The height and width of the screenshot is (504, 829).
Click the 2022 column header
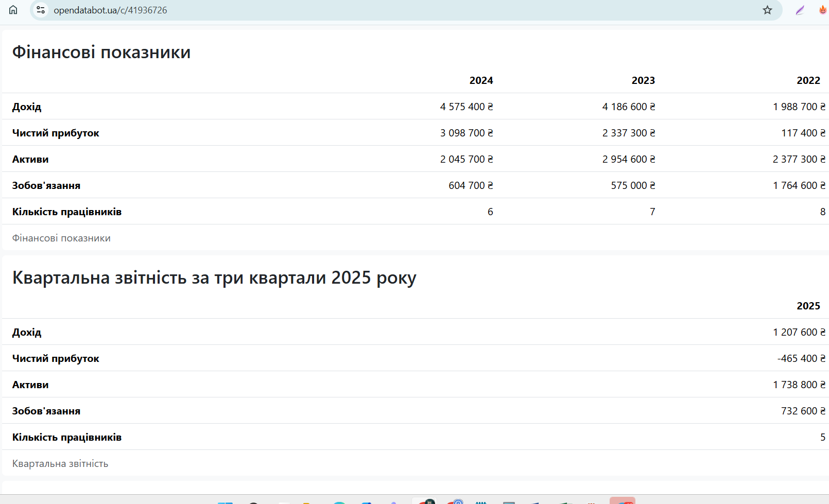tap(808, 80)
